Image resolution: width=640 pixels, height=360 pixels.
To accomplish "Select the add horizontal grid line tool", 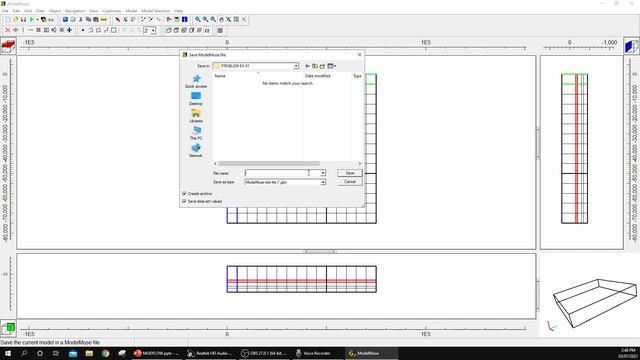I will pyautogui.click(x=31, y=30).
